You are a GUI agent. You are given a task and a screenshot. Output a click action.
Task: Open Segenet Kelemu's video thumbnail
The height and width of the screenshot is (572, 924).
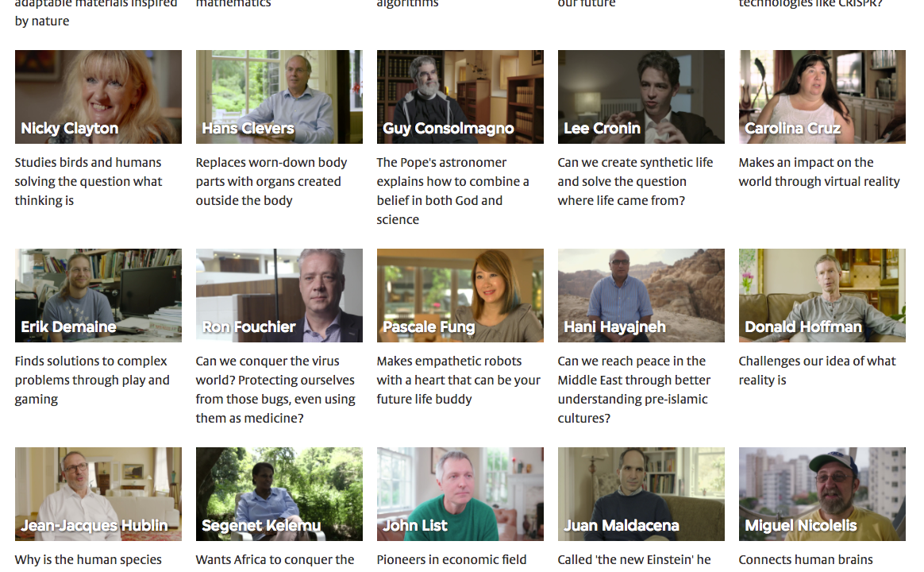pyautogui.click(x=279, y=494)
